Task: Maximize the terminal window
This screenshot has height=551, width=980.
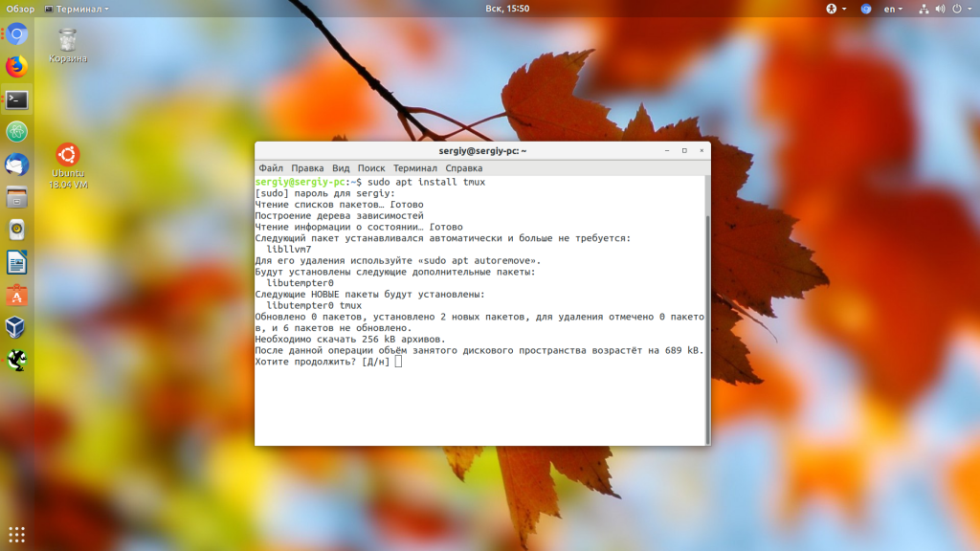Action: point(684,150)
